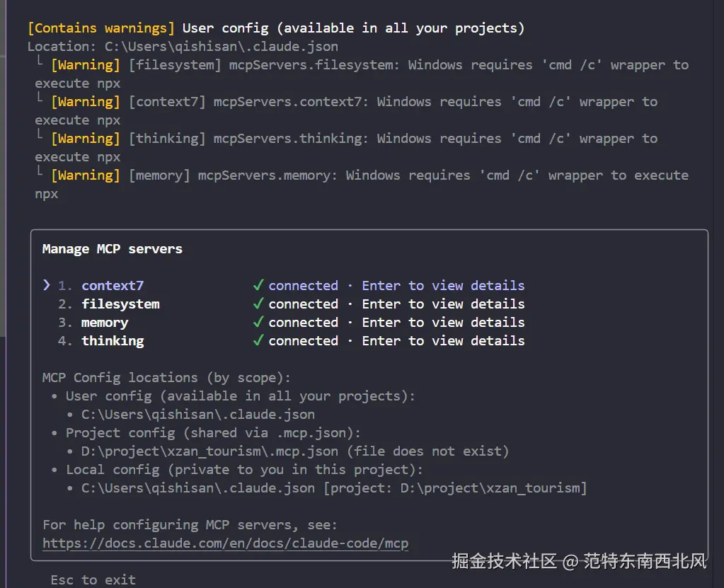
Task: Select the memory server entry
Action: pos(104,322)
